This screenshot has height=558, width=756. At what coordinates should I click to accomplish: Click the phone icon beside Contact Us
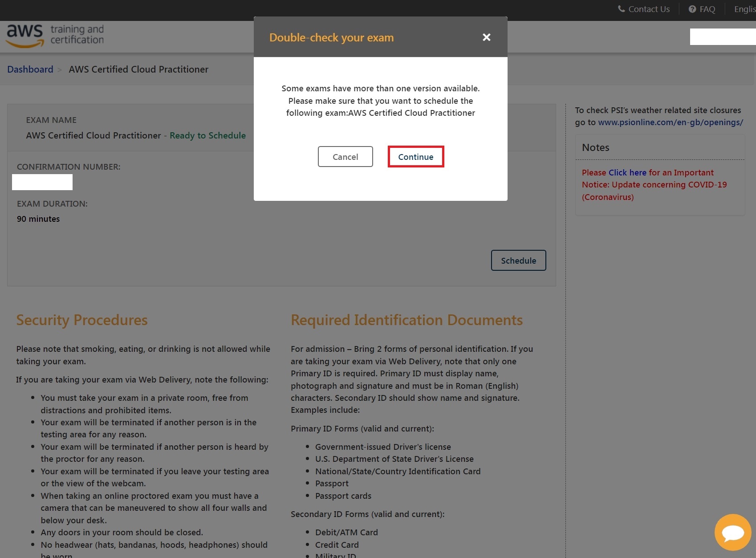(621, 8)
